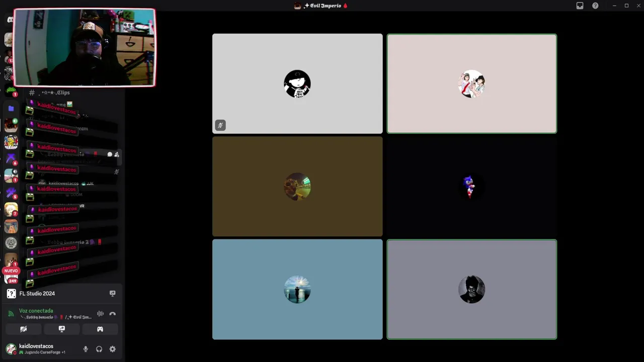The image size is (644, 362).
Task: Start an activity with the game controller button
Action: (100, 329)
